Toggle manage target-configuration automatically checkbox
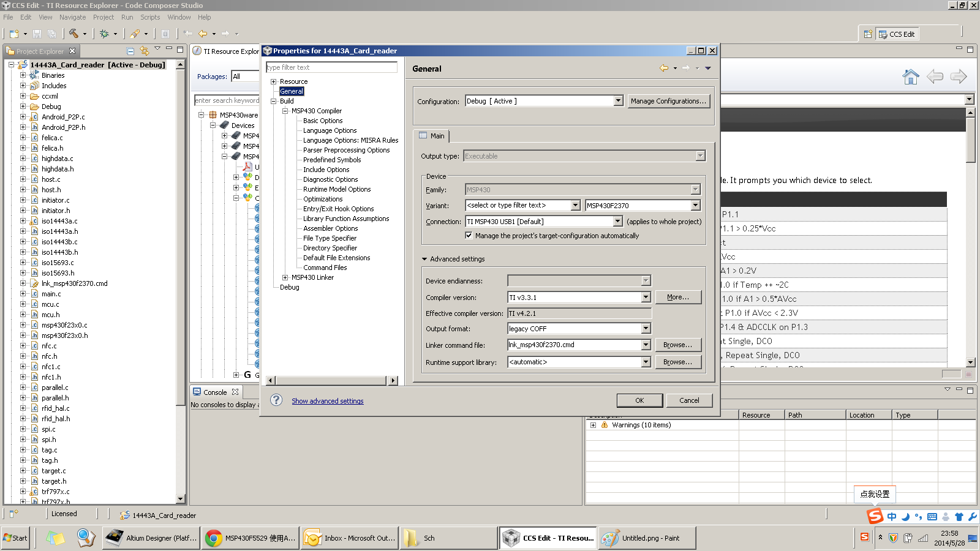 pyautogui.click(x=469, y=236)
